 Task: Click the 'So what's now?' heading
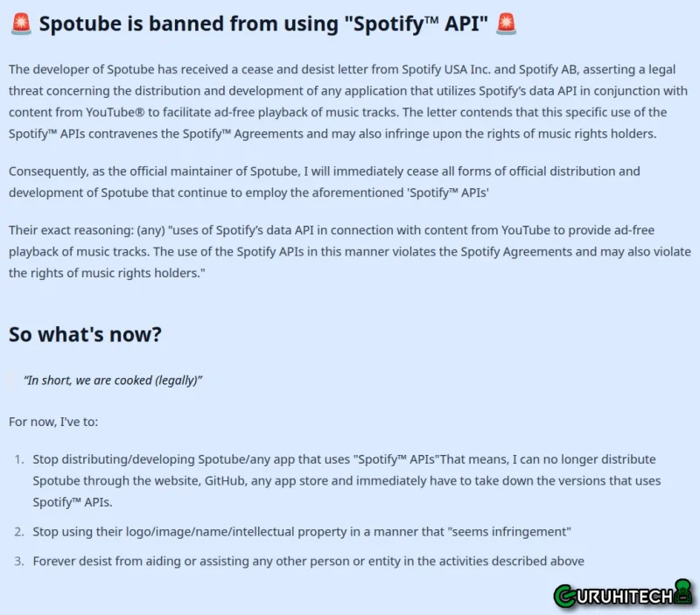[85, 334]
